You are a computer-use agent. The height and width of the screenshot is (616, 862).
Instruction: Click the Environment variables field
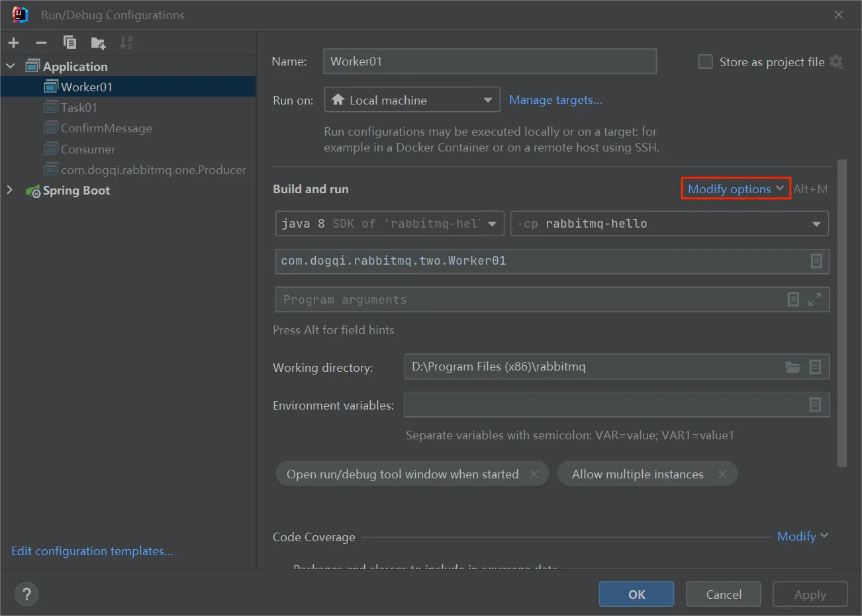click(616, 404)
